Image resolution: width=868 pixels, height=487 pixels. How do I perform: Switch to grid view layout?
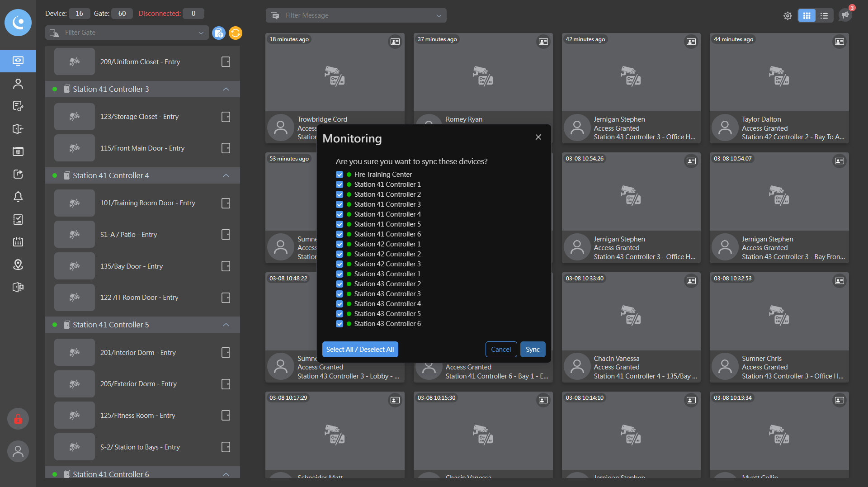(x=807, y=16)
